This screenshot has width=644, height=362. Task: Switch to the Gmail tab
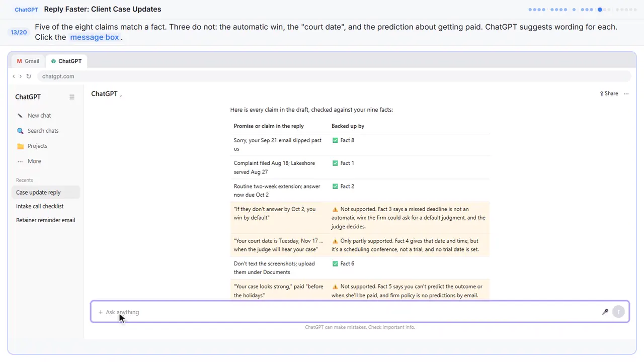(28, 61)
